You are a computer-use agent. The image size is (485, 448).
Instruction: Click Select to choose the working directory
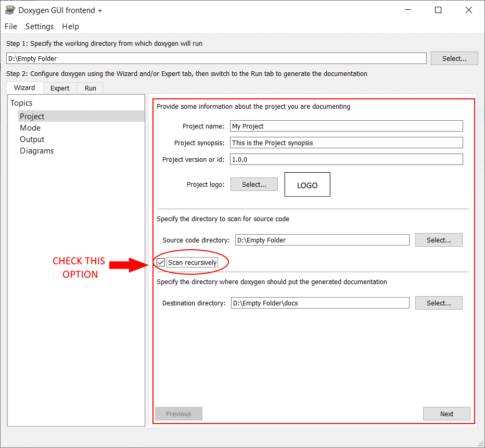[x=454, y=58]
